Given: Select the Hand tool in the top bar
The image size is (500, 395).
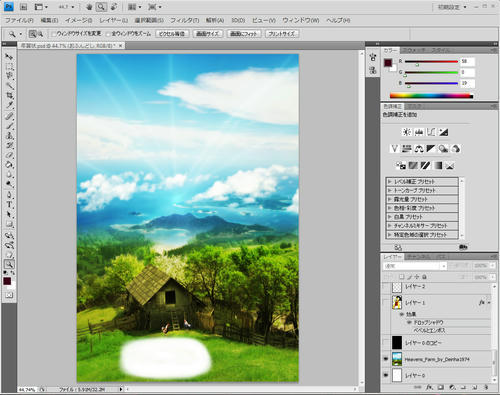Looking at the screenshot, I should pos(89,7).
